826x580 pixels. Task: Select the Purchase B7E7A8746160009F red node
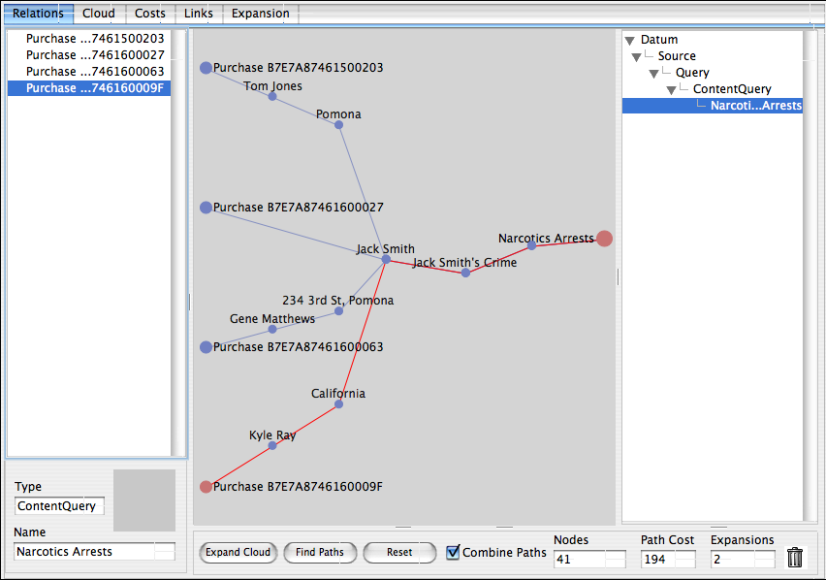pos(206,487)
